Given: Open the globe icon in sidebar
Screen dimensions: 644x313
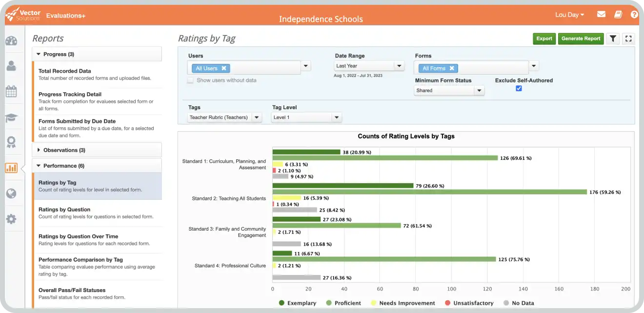Looking at the screenshot, I should [11, 194].
